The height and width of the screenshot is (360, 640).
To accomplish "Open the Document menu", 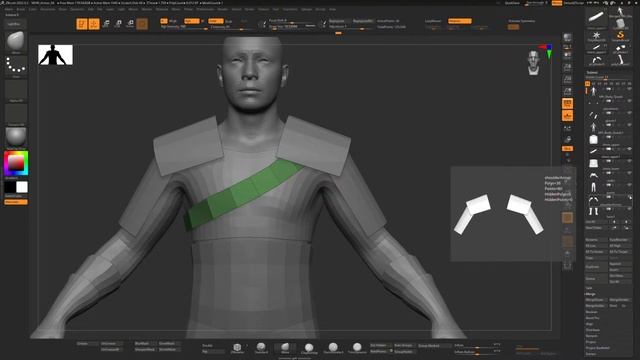I will pos(48,9).
